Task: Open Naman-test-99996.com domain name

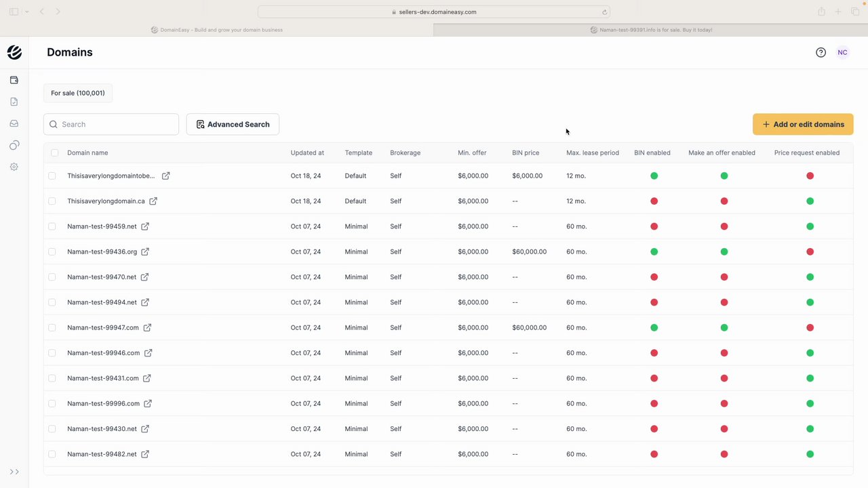Action: (103, 403)
